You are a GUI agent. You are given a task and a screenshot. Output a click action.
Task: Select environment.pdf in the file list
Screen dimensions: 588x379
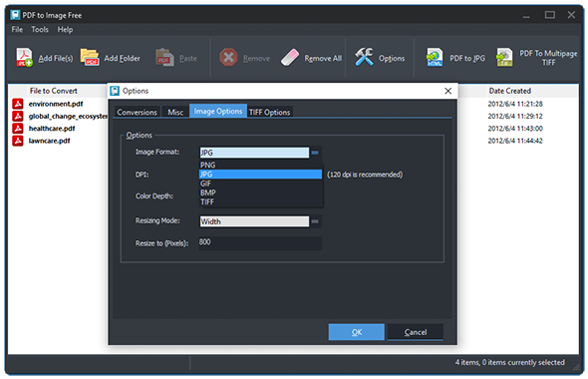[x=56, y=104]
